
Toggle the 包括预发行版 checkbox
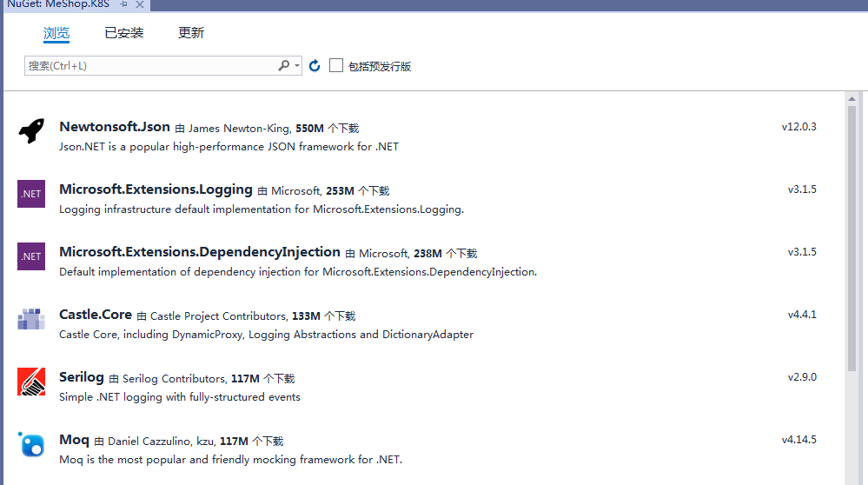(x=336, y=65)
